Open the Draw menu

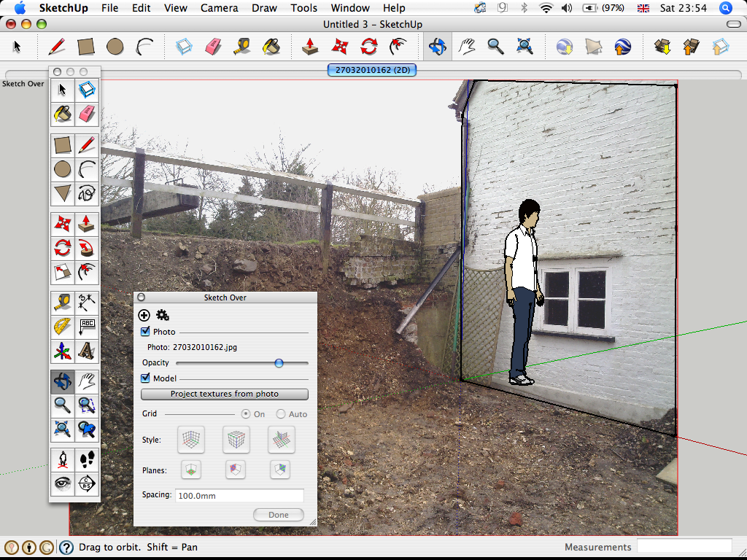(x=264, y=8)
